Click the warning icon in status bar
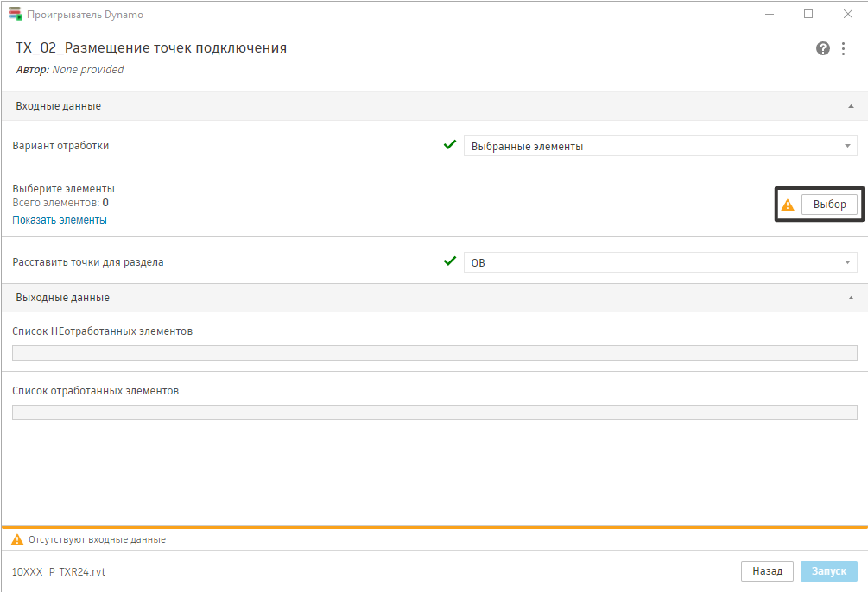Viewport: 868px width, 592px height. tap(16, 539)
